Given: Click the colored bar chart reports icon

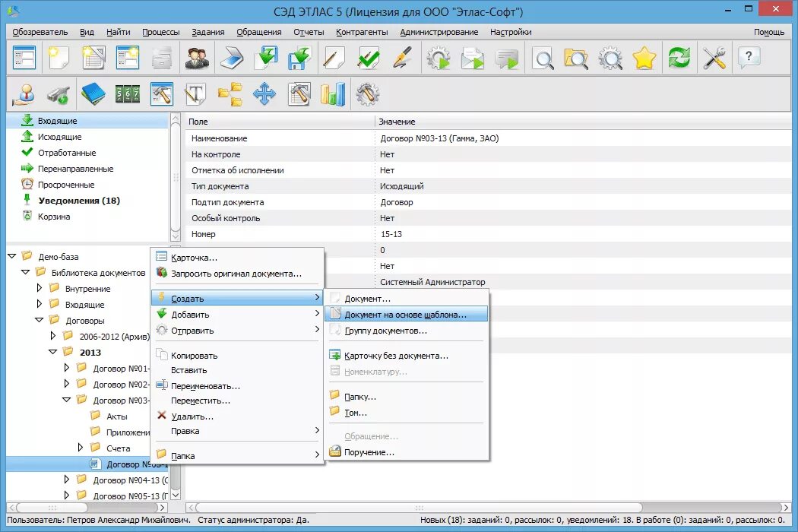Looking at the screenshot, I should pyautogui.click(x=333, y=94).
